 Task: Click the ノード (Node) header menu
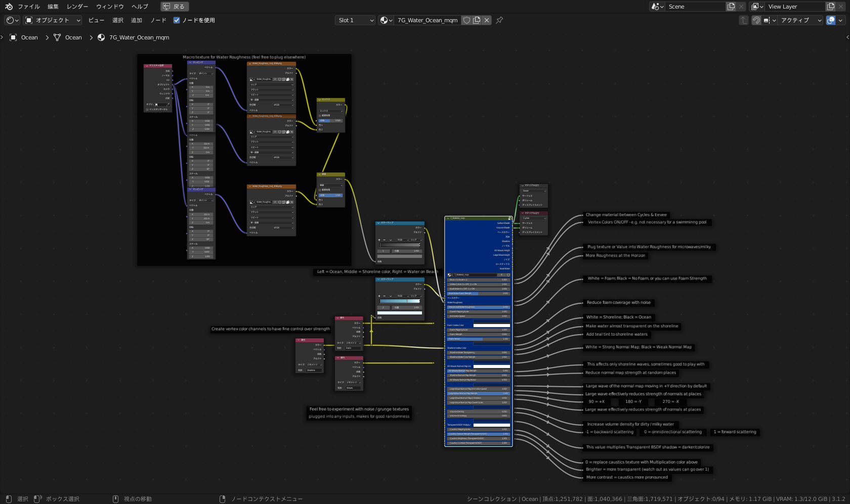coord(158,20)
